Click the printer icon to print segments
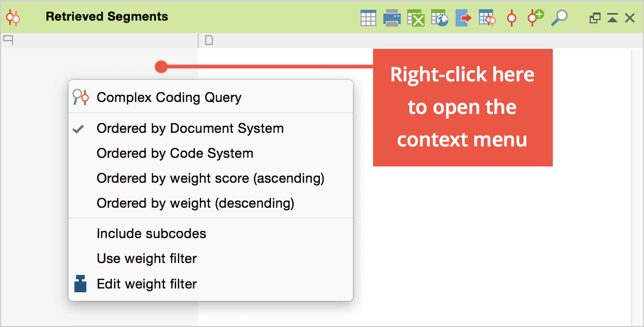Screen dimensions: 644x327 [392, 18]
